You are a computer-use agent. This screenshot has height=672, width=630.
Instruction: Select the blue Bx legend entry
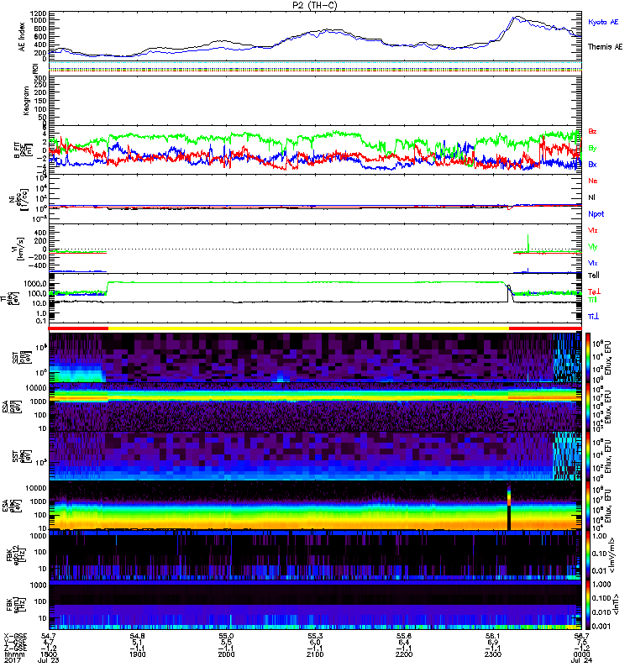coord(593,165)
